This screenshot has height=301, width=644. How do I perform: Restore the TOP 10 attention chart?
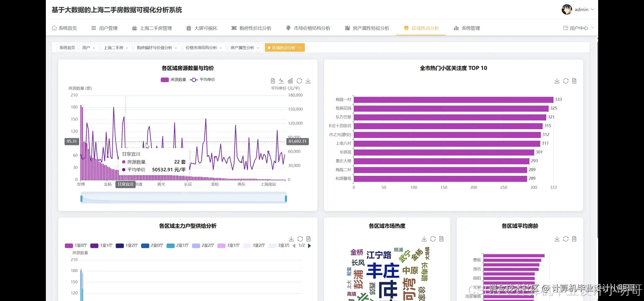pyautogui.click(x=566, y=81)
